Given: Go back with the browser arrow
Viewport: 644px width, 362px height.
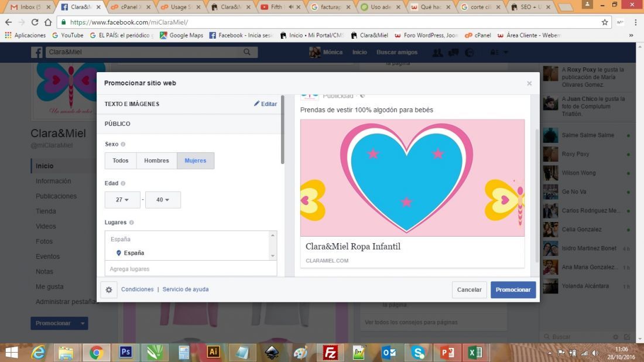Looking at the screenshot, I should pos(9,22).
